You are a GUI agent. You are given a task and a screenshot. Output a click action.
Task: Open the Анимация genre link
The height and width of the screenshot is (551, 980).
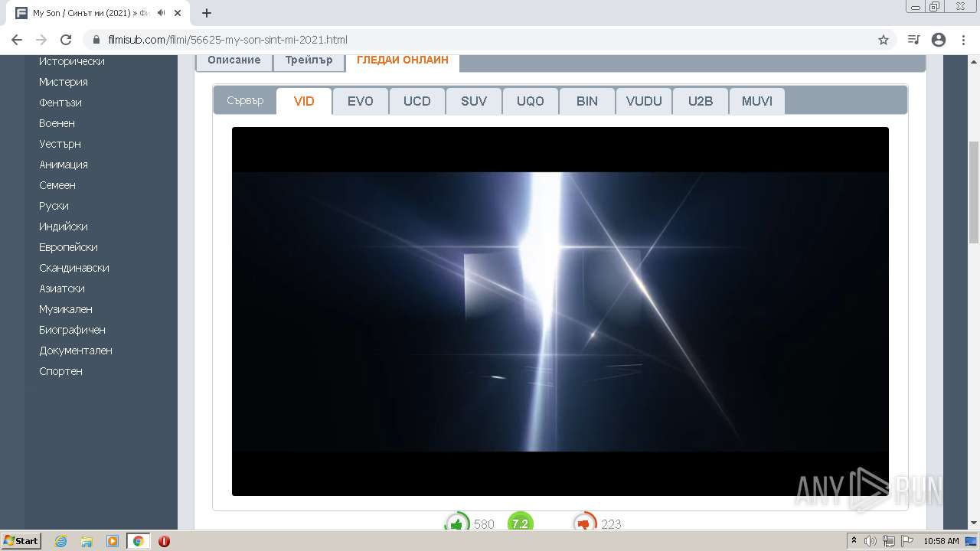click(x=64, y=165)
